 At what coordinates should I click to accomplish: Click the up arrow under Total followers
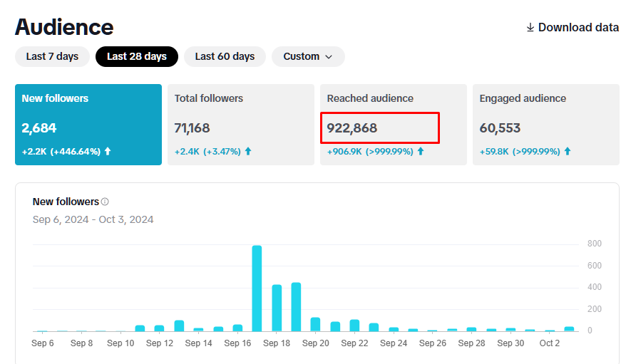(x=248, y=152)
